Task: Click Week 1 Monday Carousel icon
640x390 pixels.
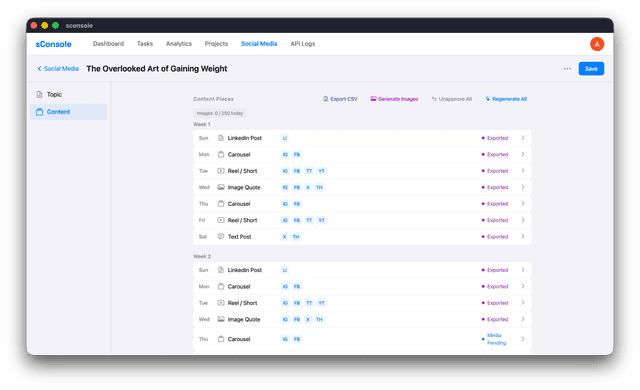Action: [221, 154]
